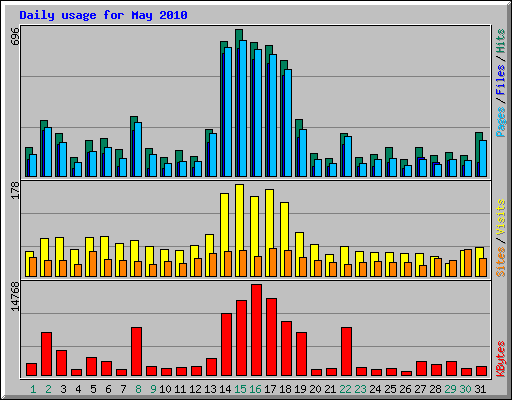Click the 14768 axis value label

tap(15, 297)
